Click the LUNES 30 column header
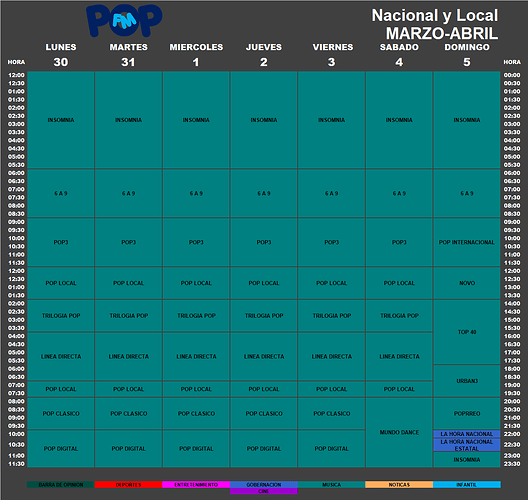Screen dimensions: 528x500 tap(61, 55)
